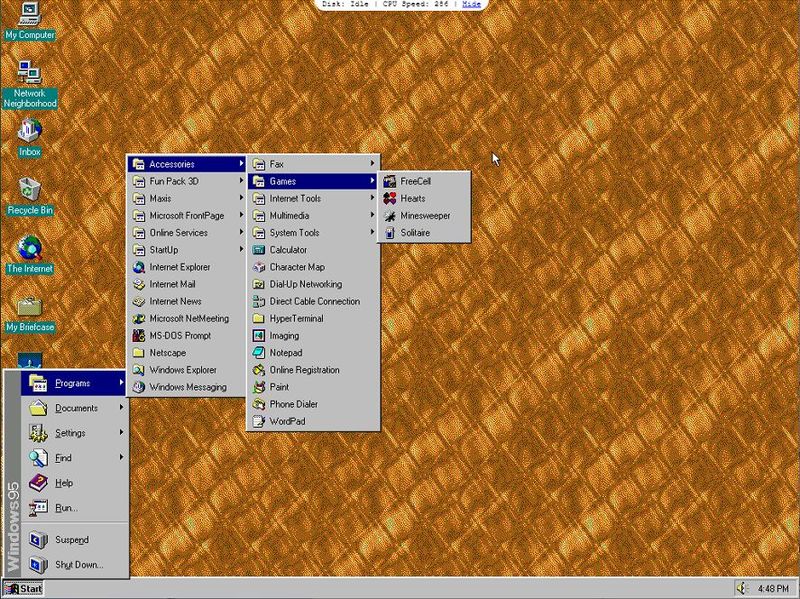Start Online Registration
This screenshot has height=599, width=800.
(313, 370)
